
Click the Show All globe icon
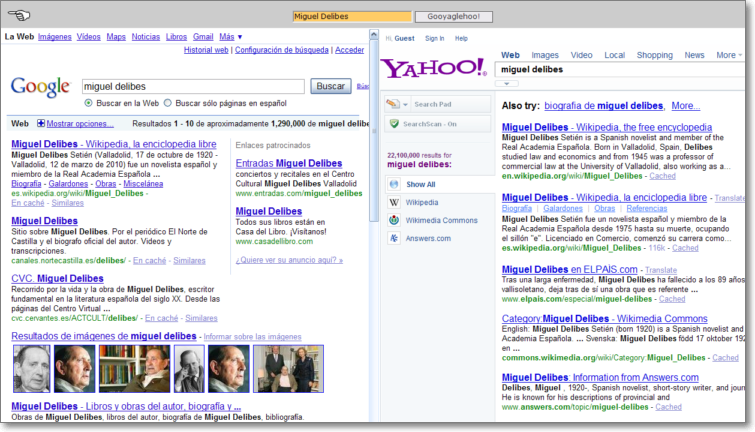394,184
